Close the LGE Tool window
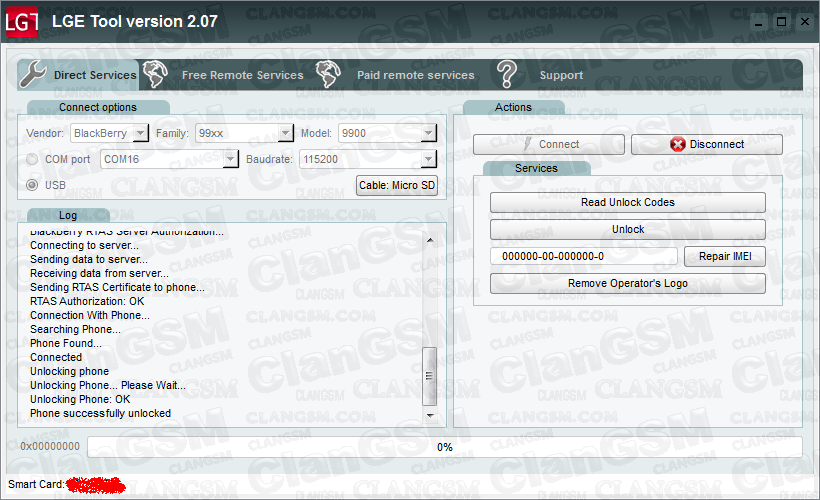Screen dimensions: 820x500 pyautogui.click(x=805, y=22)
